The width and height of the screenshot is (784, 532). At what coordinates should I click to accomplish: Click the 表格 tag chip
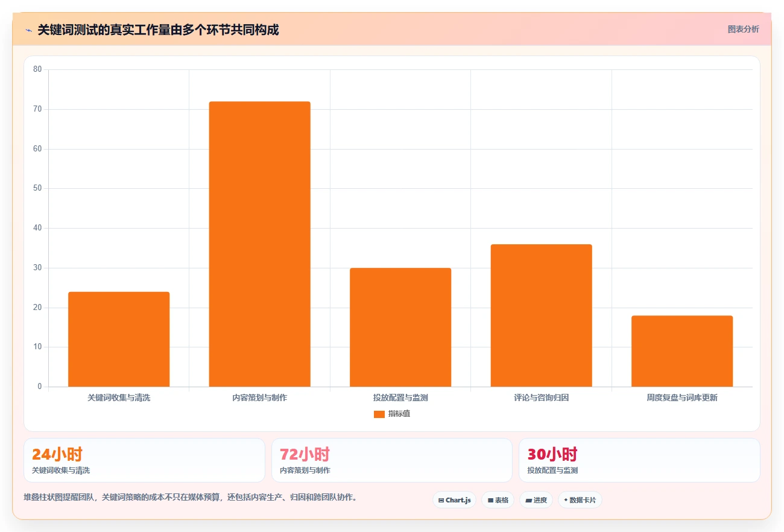498,500
